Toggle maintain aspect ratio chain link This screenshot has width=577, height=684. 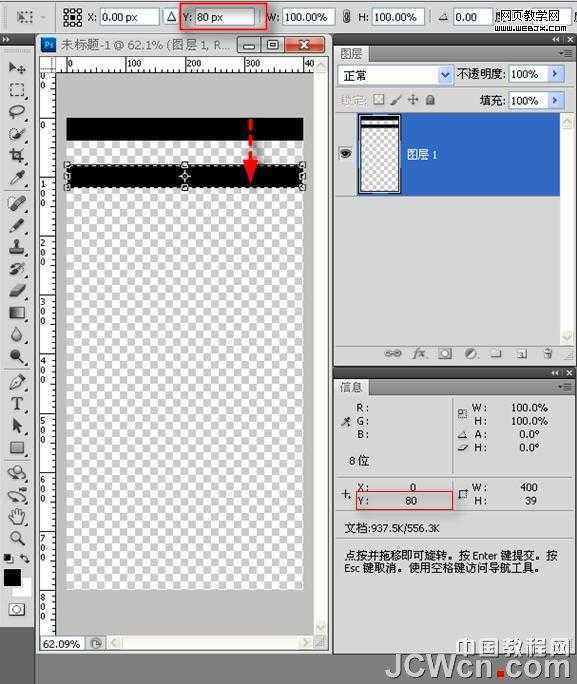pyautogui.click(x=346, y=17)
